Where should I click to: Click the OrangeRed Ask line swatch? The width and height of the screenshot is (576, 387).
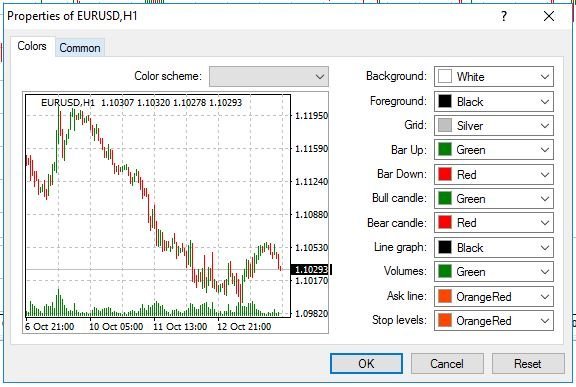coord(445,296)
